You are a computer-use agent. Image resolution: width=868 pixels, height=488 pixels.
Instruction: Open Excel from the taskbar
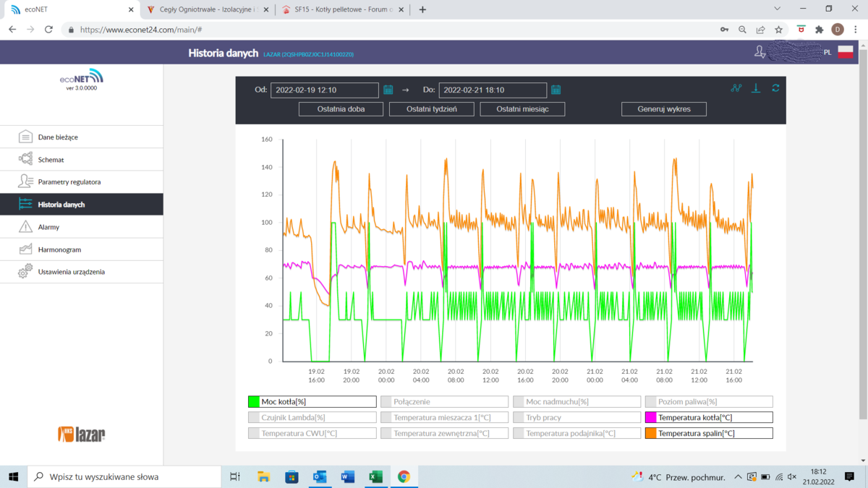(x=375, y=476)
